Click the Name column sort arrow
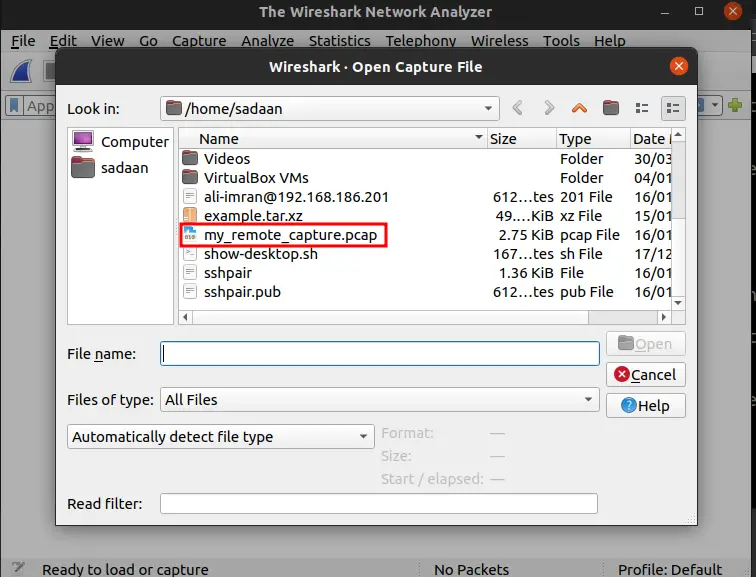756x577 pixels. point(479,137)
